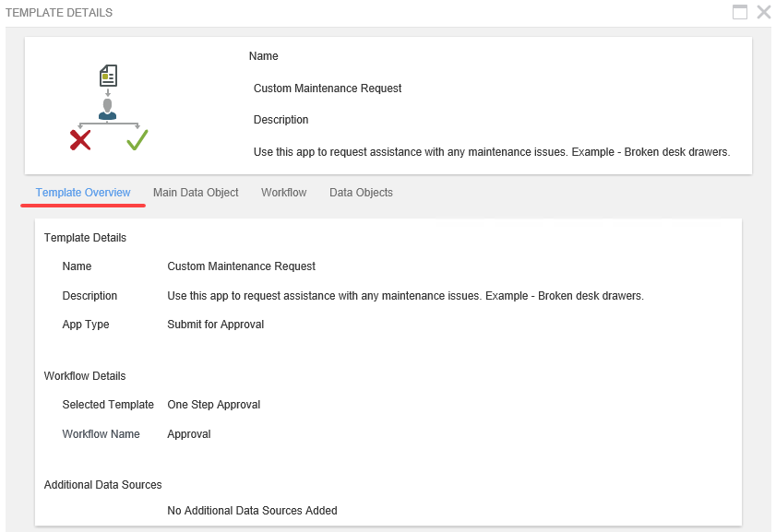Open the Main Data Object tab
The width and height of the screenshot is (776, 532).
click(196, 193)
